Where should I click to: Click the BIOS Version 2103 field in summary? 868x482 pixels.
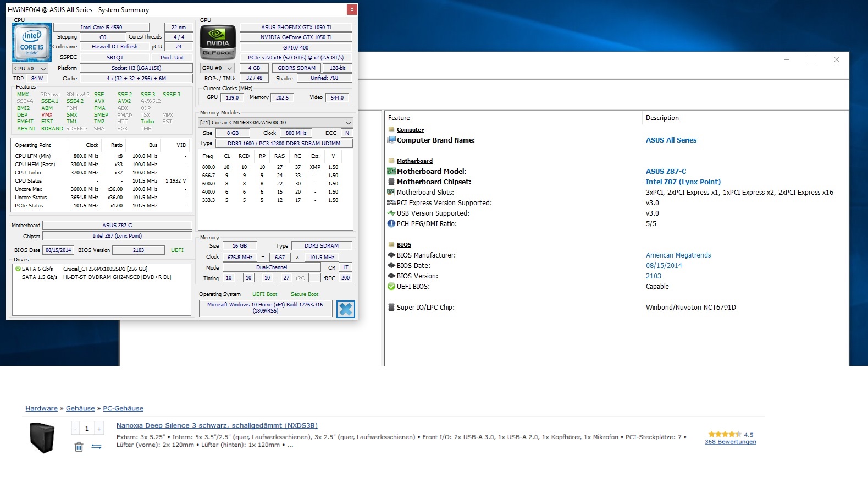point(139,250)
